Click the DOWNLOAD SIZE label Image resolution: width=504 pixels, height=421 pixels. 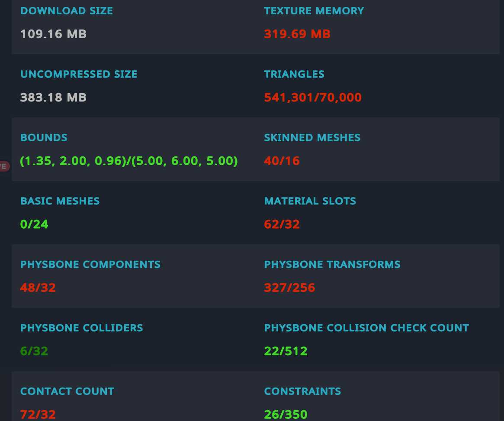67,11
